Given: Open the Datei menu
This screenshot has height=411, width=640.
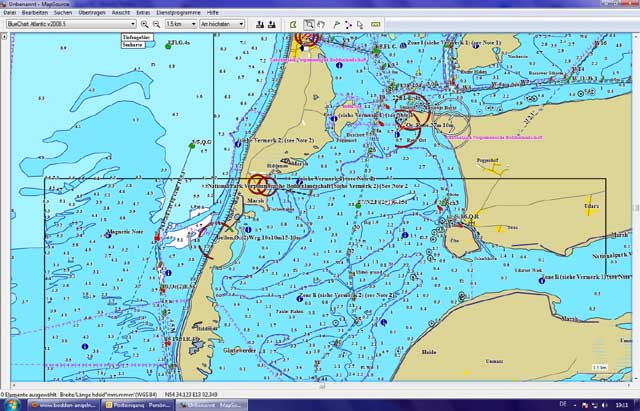Looking at the screenshot, I should pos(9,12).
